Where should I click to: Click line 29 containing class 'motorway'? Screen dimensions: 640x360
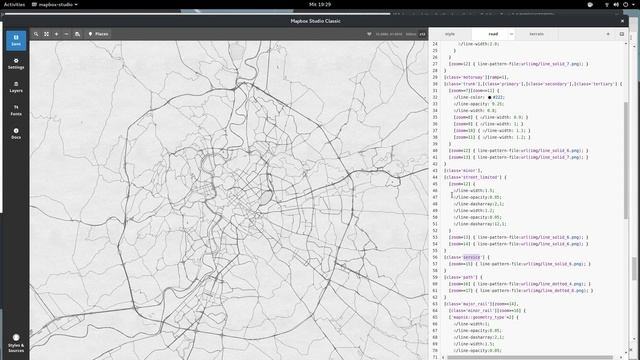pyautogui.click(x=476, y=77)
